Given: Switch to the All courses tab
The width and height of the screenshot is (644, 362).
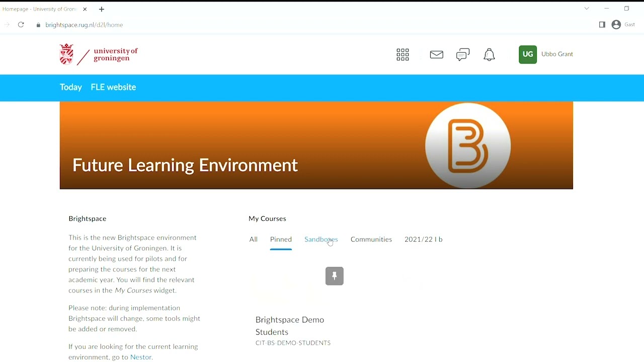Looking at the screenshot, I should pyautogui.click(x=254, y=240).
